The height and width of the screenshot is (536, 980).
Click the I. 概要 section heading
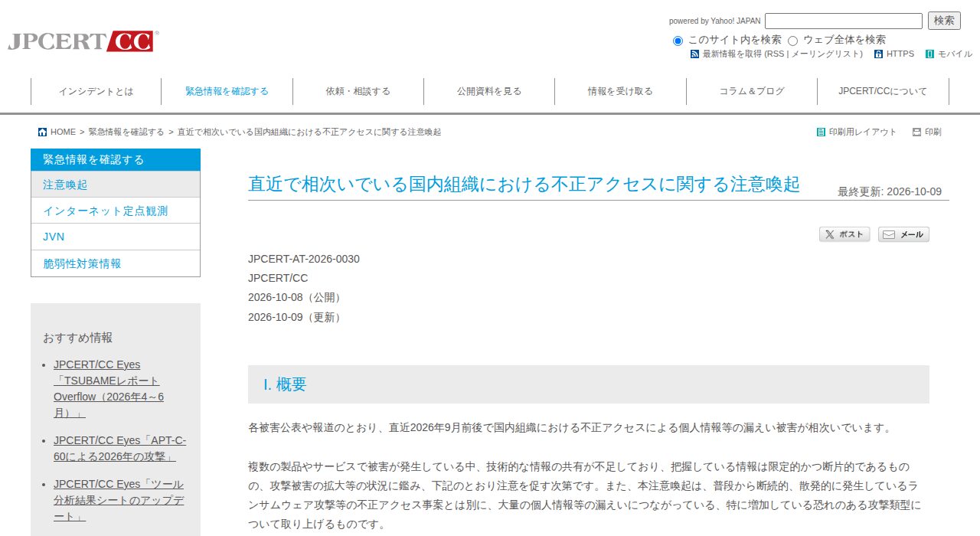pyautogui.click(x=285, y=384)
